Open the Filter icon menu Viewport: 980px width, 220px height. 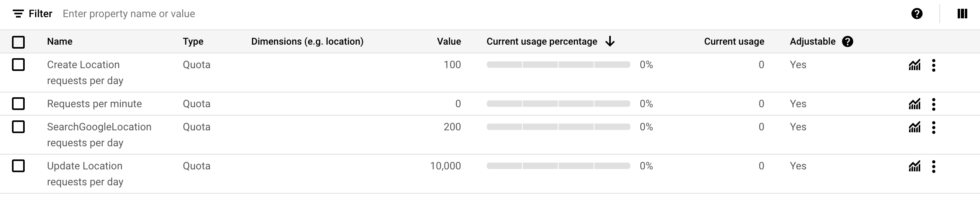click(x=18, y=14)
